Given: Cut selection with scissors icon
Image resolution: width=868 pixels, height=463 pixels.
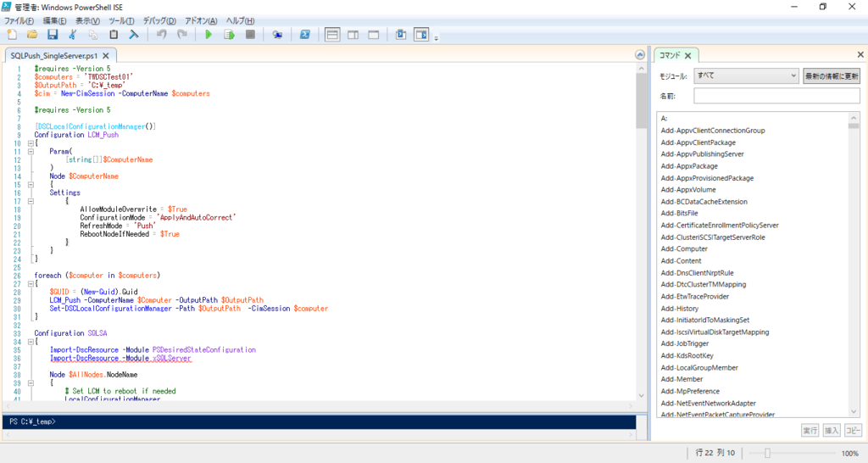Looking at the screenshot, I should tap(73, 35).
